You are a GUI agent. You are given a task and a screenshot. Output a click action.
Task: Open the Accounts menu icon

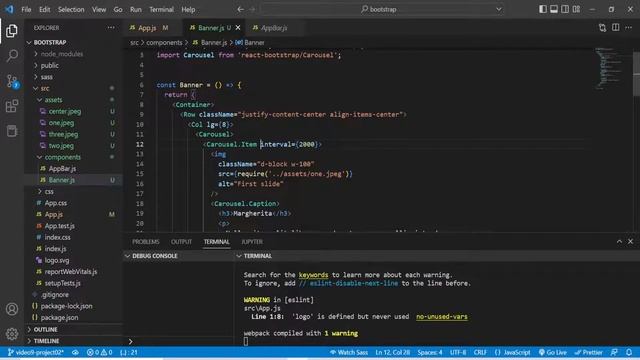pos(12,309)
